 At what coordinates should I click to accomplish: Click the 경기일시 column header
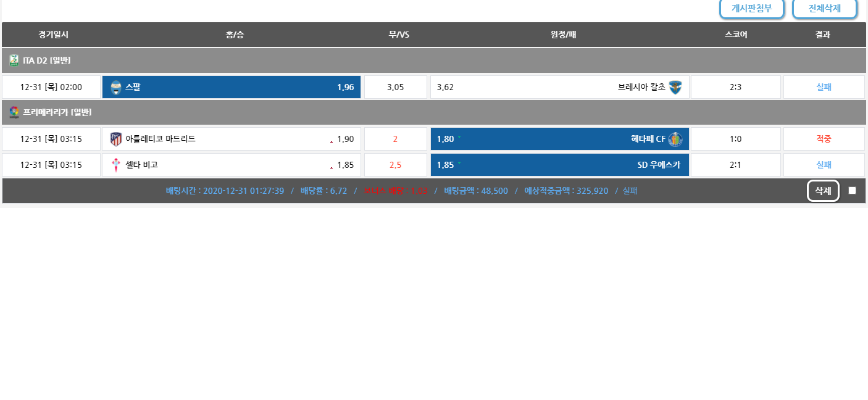coord(53,35)
